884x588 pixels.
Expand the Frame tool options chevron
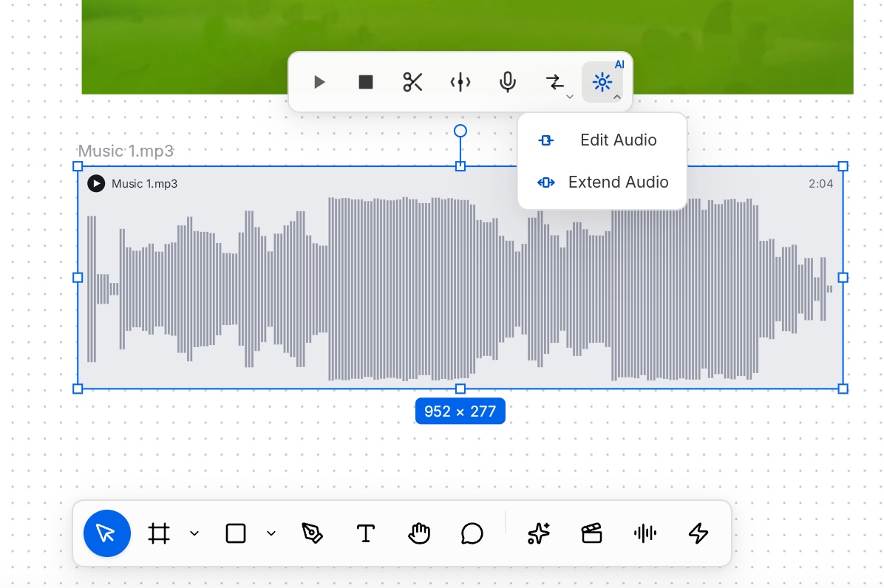tap(194, 533)
